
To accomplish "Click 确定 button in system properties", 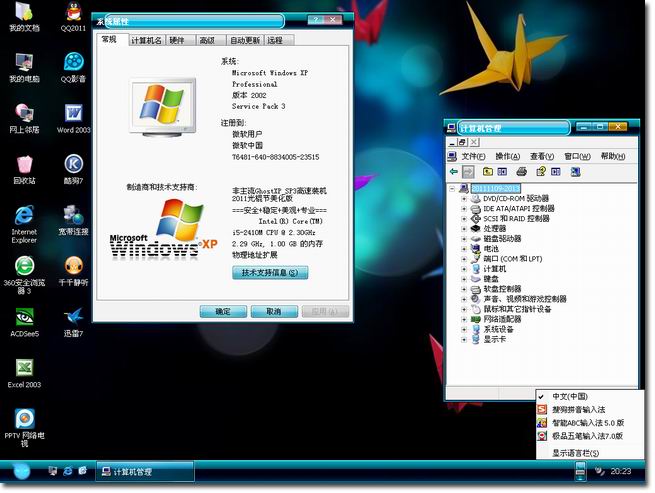I will [223, 311].
